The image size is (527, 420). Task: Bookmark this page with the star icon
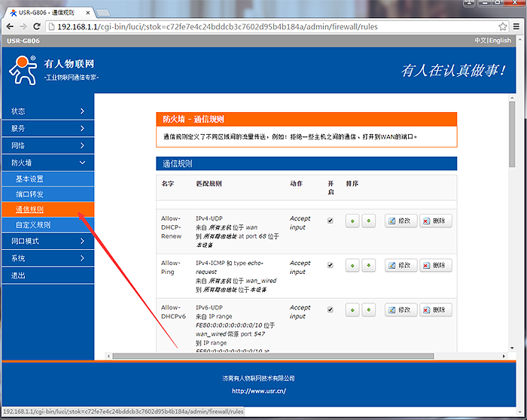pos(502,26)
